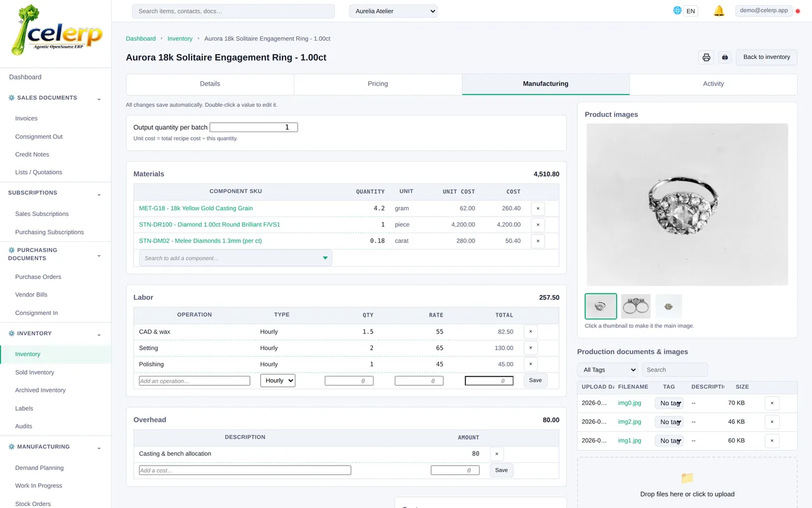This screenshot has height=508, width=812.
Task: Remove the 18k Yellow Gold Casting Grain row
Action: [x=538, y=208]
